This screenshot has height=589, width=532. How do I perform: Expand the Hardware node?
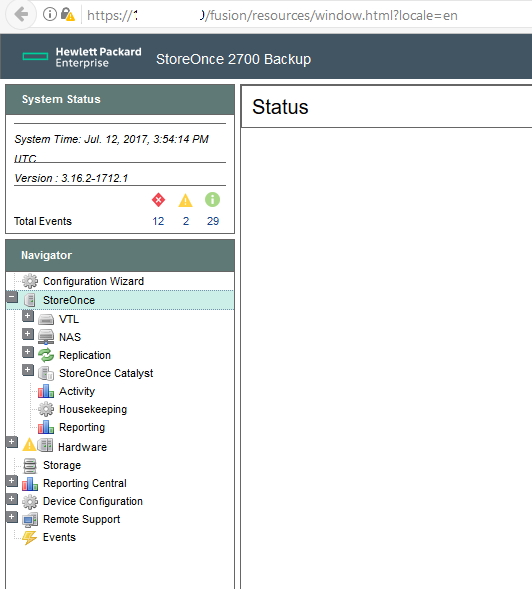click(12, 443)
